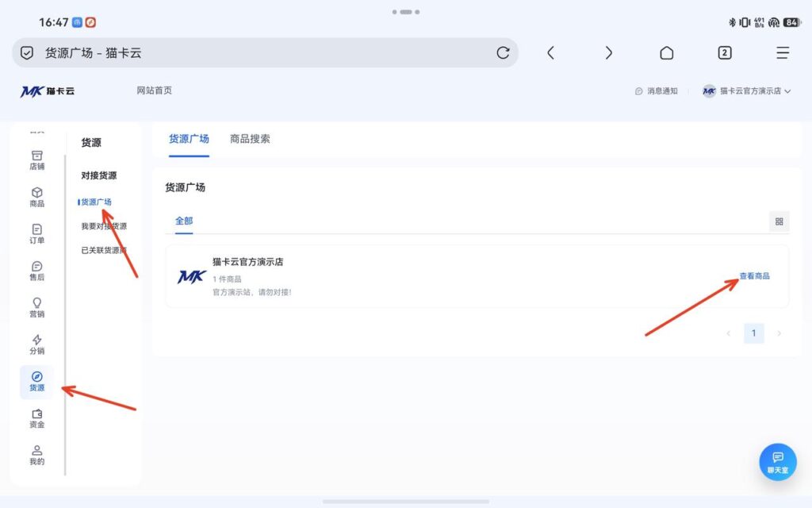Select the 全部 category tab
Viewport: 812px width, 508px height.
pyautogui.click(x=184, y=221)
